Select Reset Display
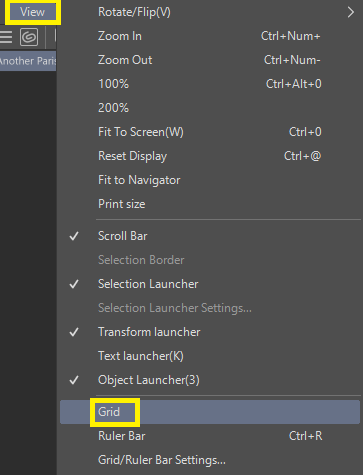The image size is (363, 475). (x=210, y=156)
